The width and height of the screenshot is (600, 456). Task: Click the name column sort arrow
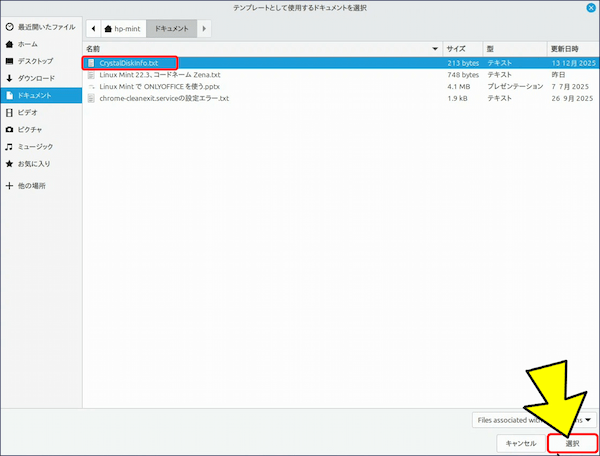434,48
